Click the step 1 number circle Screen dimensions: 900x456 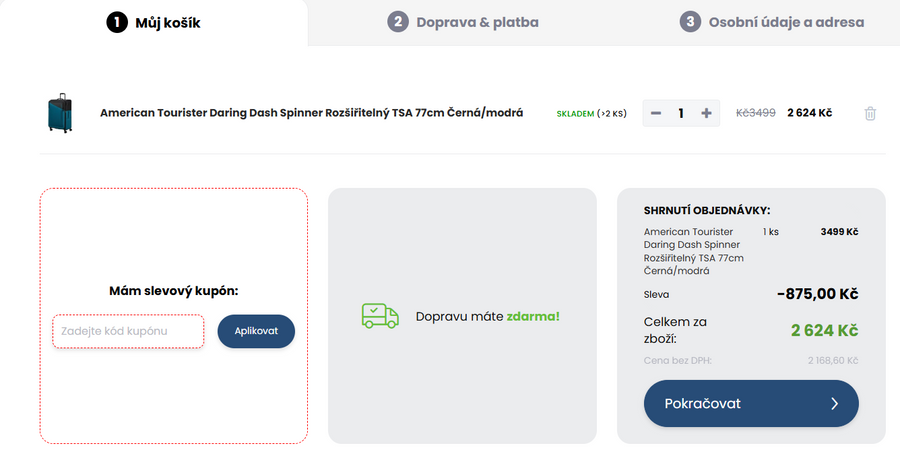point(117,22)
